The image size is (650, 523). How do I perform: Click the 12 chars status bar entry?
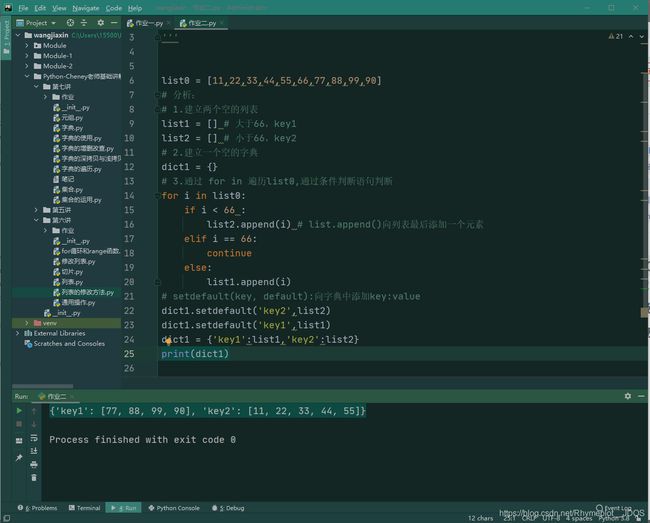click(x=480, y=518)
